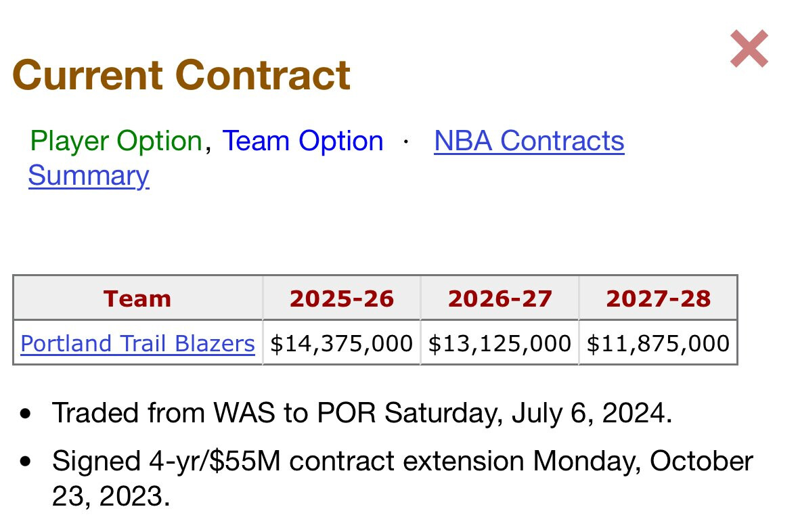Click the dot separator after Team Option

click(406, 142)
